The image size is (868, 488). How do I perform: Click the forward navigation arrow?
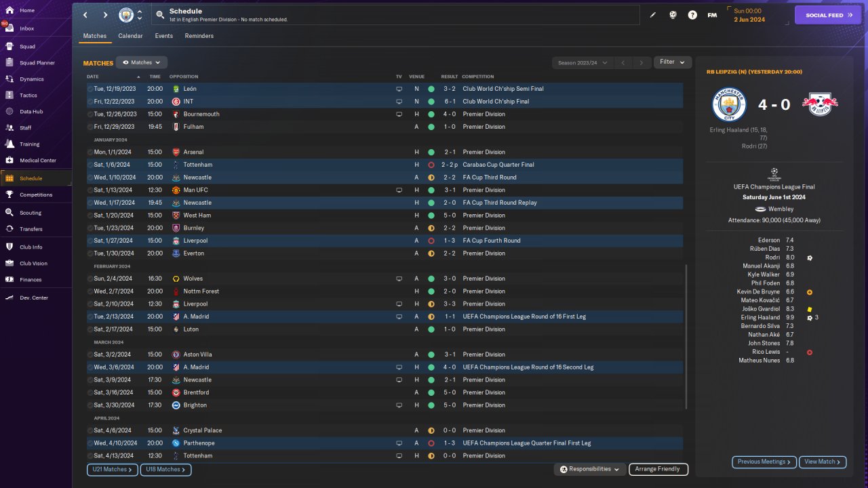(105, 15)
